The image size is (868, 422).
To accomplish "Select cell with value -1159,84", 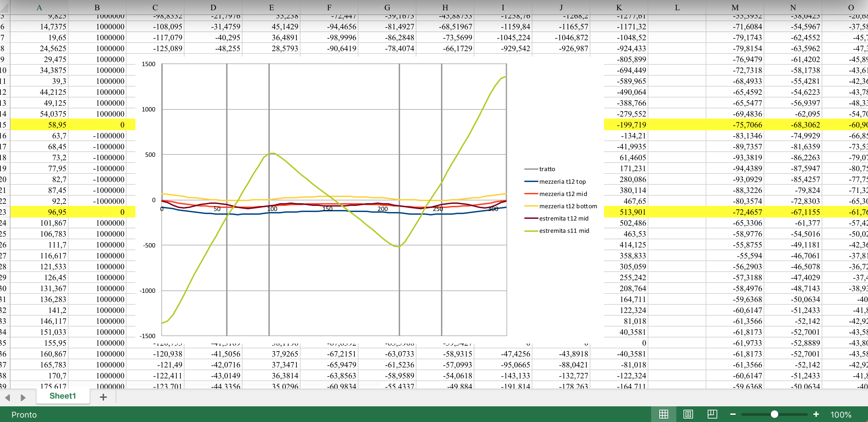I will click(x=503, y=26).
